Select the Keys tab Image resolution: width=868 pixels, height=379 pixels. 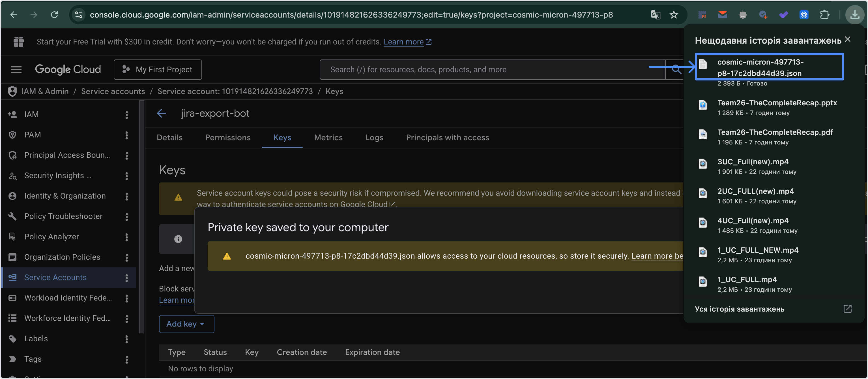pyautogui.click(x=282, y=137)
